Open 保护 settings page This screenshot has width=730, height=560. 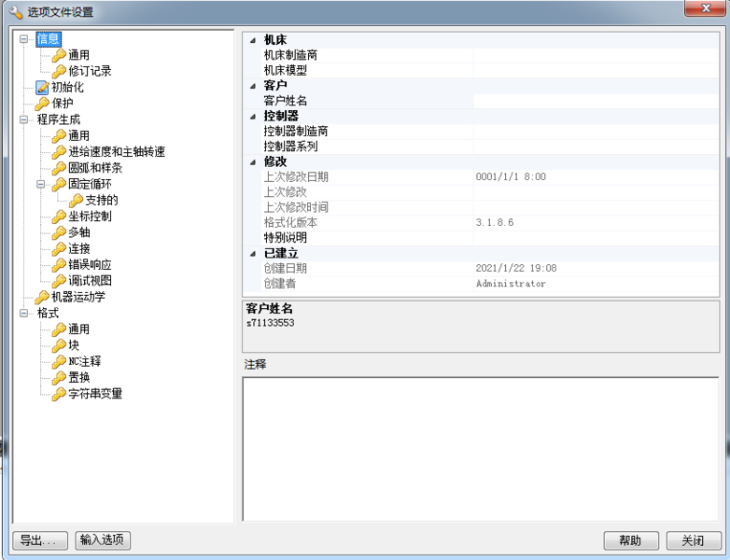(x=62, y=104)
